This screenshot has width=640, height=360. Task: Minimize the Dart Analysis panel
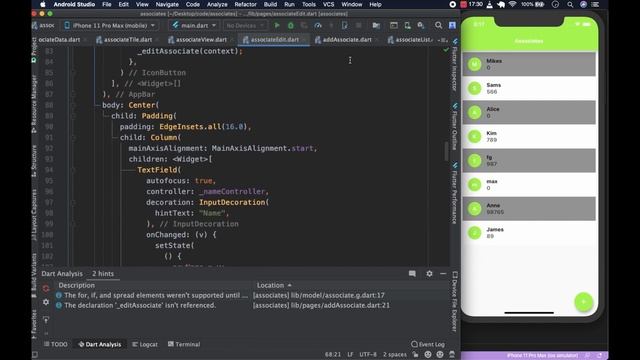443,273
